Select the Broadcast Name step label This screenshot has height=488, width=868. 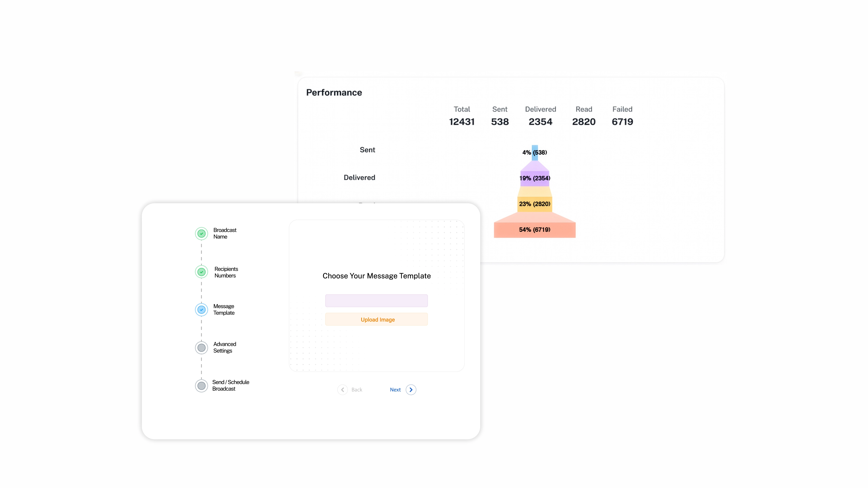pyautogui.click(x=225, y=233)
